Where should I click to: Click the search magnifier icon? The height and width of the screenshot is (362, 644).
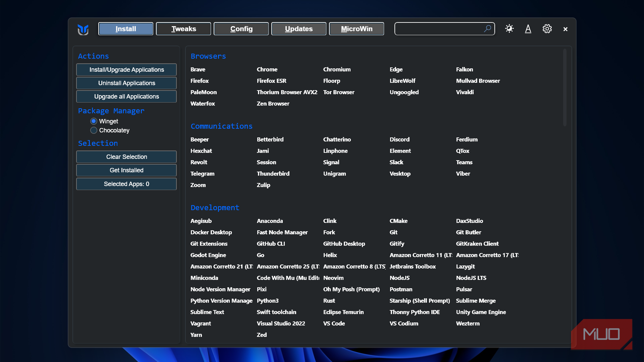487,29
